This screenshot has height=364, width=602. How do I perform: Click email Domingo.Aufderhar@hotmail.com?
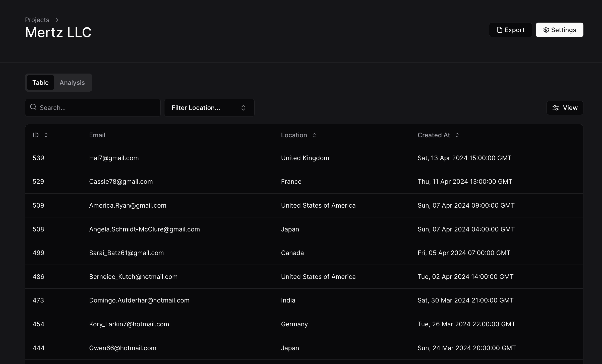pyautogui.click(x=139, y=300)
